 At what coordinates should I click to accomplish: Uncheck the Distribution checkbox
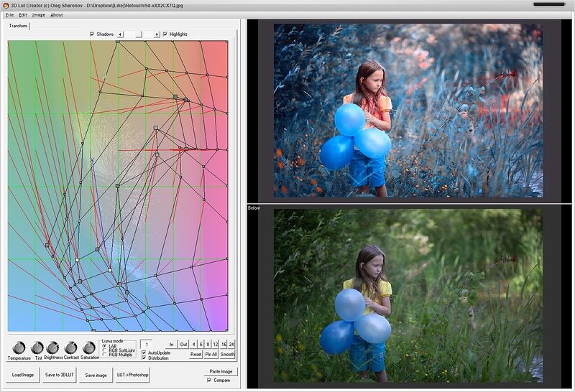click(144, 358)
